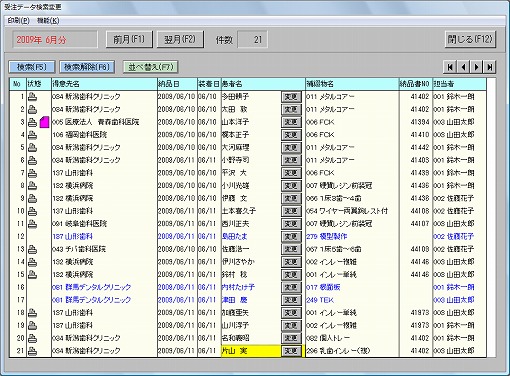Image resolution: width=510 pixels, height=376 pixels.
Task: Click the pink memo icon in row 3
Action: click(44, 122)
